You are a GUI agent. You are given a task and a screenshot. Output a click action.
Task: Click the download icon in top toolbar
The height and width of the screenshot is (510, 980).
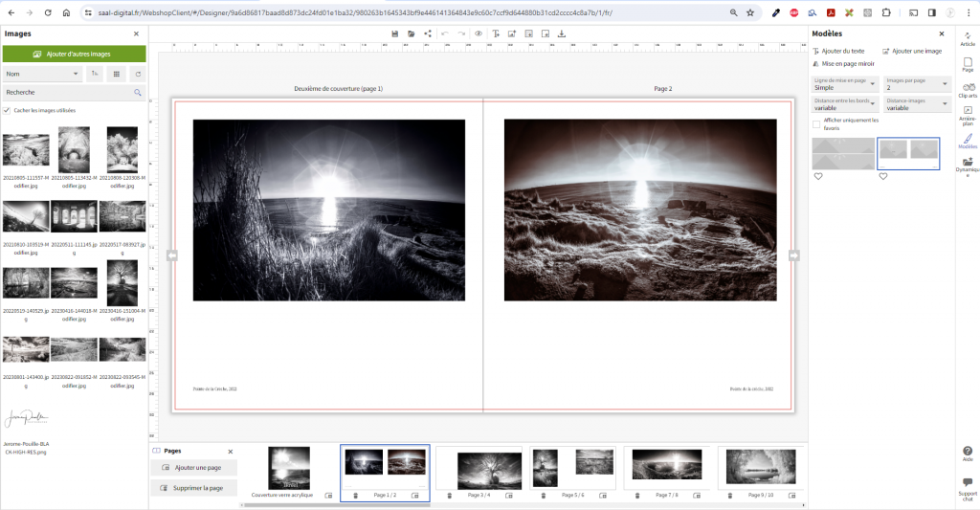pos(562,33)
